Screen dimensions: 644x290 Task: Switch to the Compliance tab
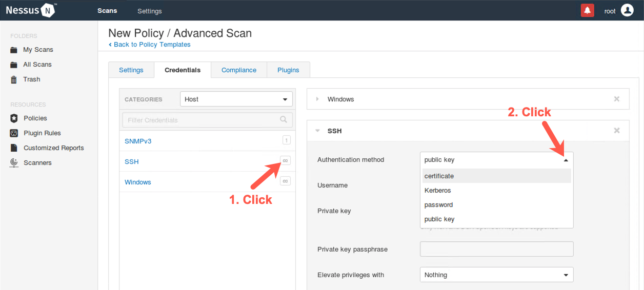pyautogui.click(x=239, y=70)
